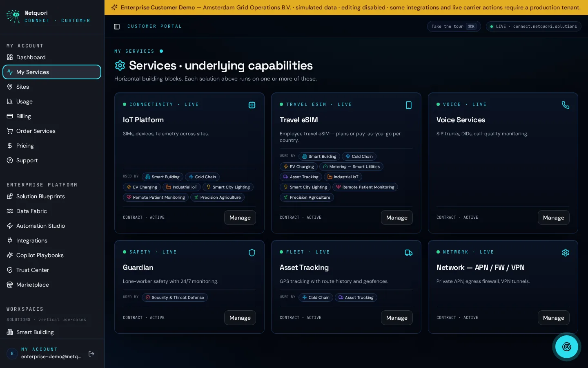Click Manage on Guardian card
Screen dimensions: 588x368
click(240, 318)
